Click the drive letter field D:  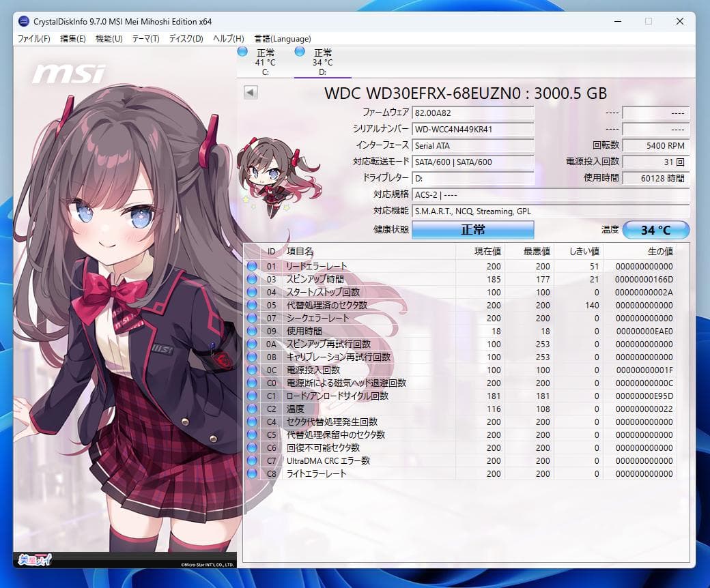[472, 178]
